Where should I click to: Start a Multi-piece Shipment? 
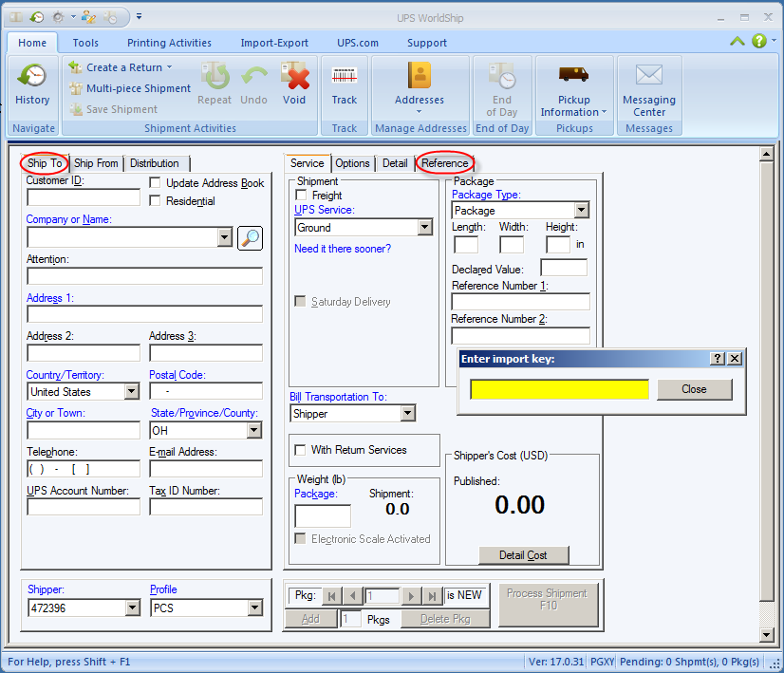tap(130, 88)
